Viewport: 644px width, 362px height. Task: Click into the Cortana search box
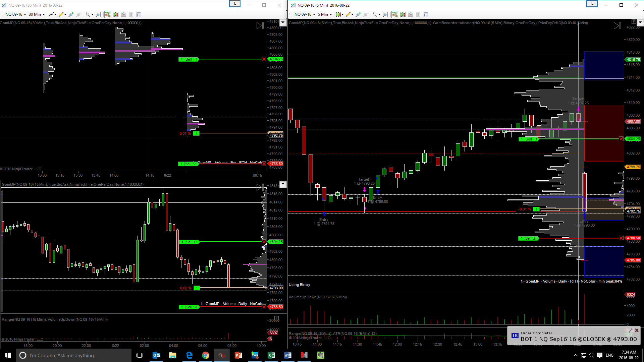pyautogui.click(x=74, y=355)
